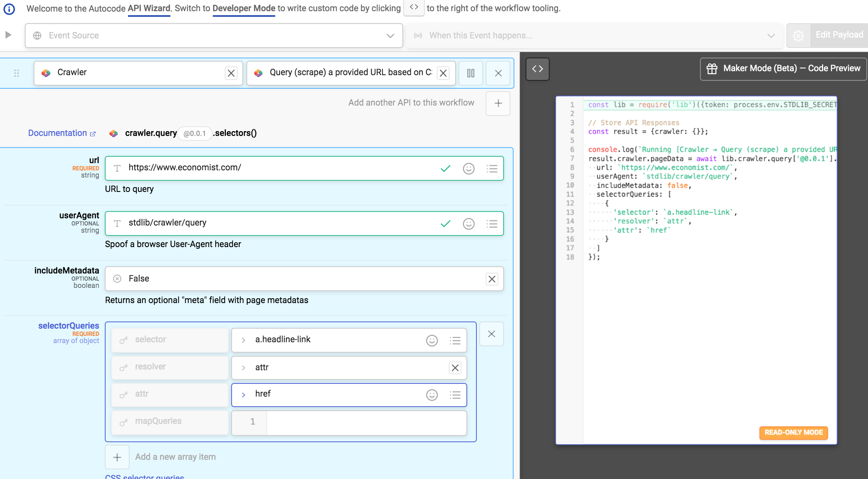Click the Developer Mode link in the banner
The width and height of the screenshot is (868, 479).
click(x=244, y=8)
